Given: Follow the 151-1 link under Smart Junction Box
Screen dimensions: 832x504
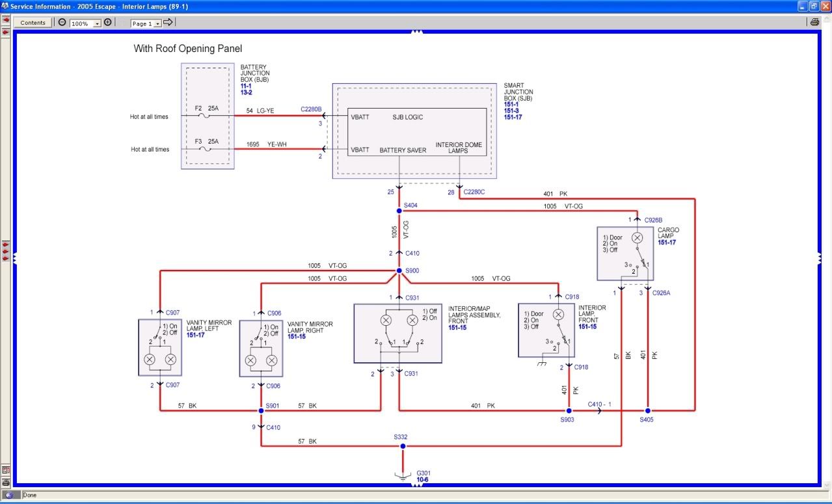Looking at the screenshot, I should click(511, 105).
